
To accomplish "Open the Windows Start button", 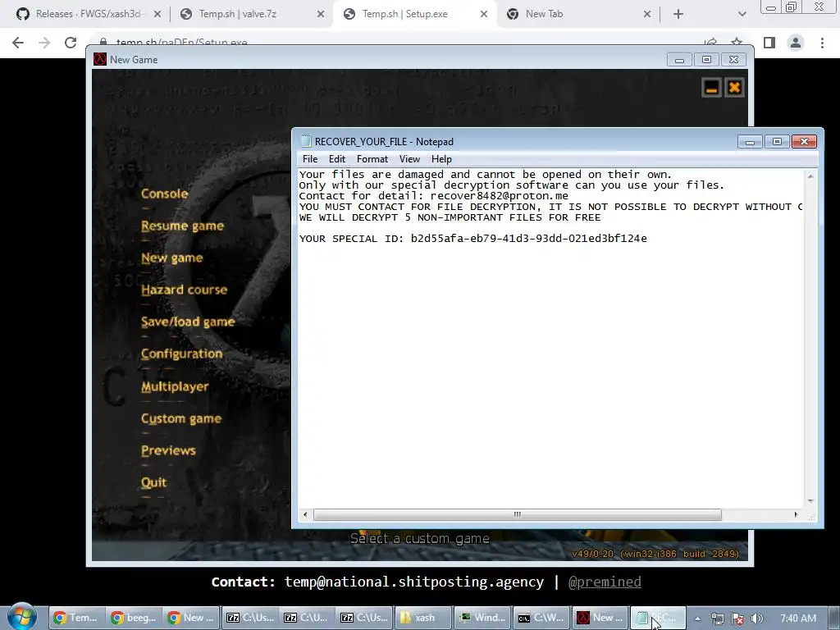I will pos(22,617).
